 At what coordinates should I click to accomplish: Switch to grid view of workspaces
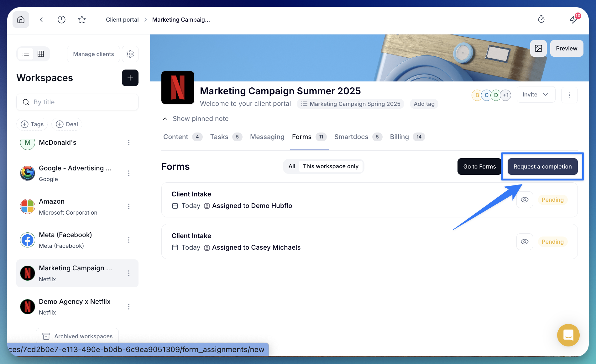(x=41, y=54)
